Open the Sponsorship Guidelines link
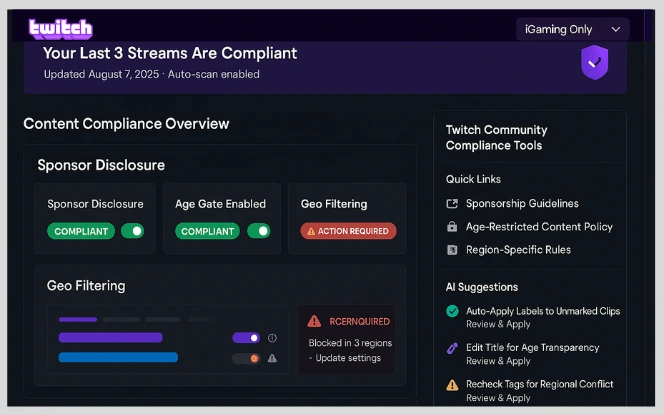664x415 pixels. point(522,203)
